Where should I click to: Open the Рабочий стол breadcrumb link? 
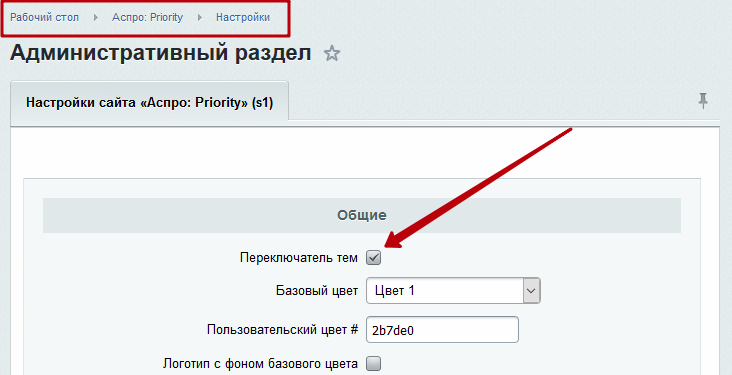[x=44, y=18]
